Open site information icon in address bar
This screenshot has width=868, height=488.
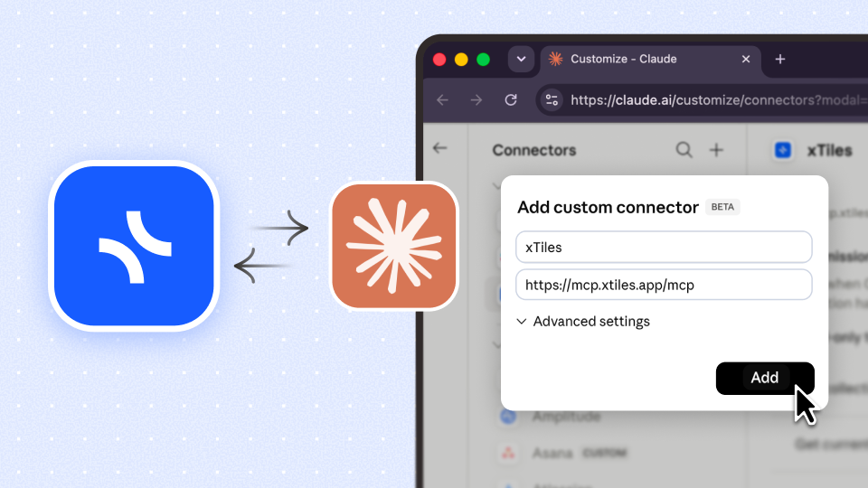coord(552,100)
